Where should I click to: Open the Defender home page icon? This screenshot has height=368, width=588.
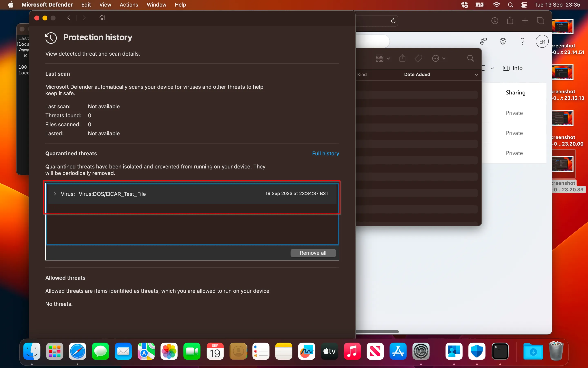pyautogui.click(x=102, y=18)
